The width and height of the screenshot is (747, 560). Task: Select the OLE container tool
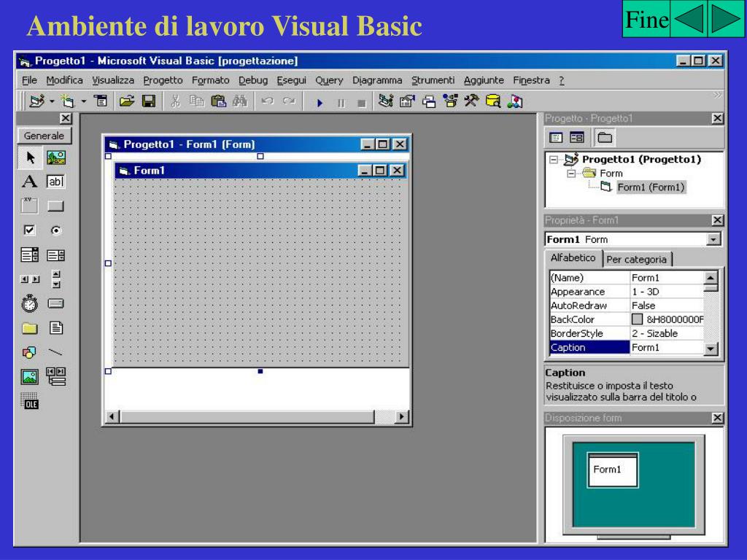tap(29, 401)
